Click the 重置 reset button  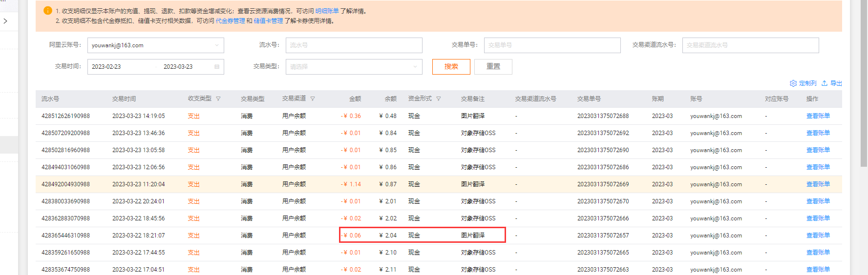coord(493,67)
